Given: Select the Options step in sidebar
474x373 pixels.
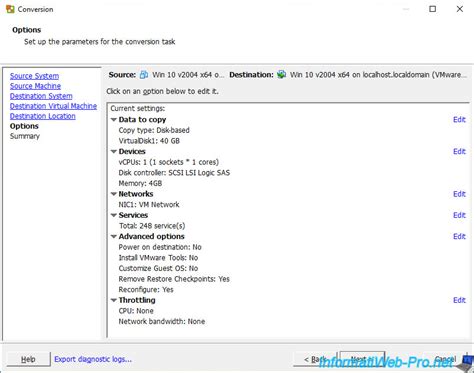Looking at the screenshot, I should (24, 126).
